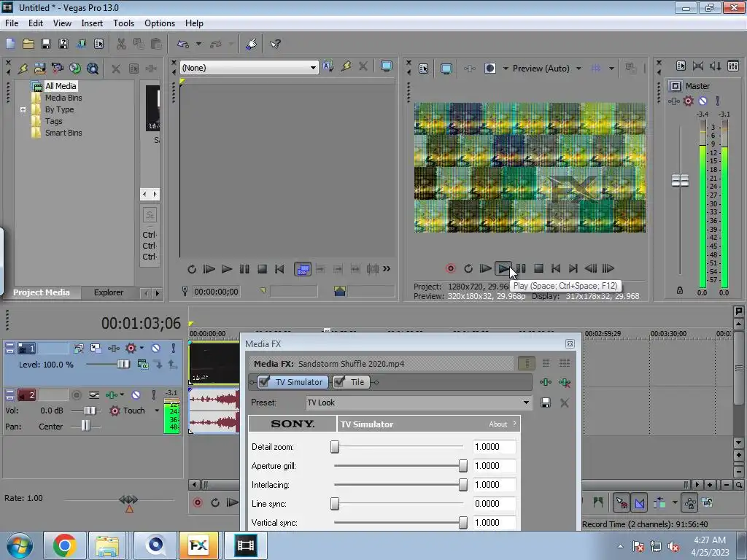Click Play button in video preview
This screenshot has height=560, width=747.
(x=503, y=268)
